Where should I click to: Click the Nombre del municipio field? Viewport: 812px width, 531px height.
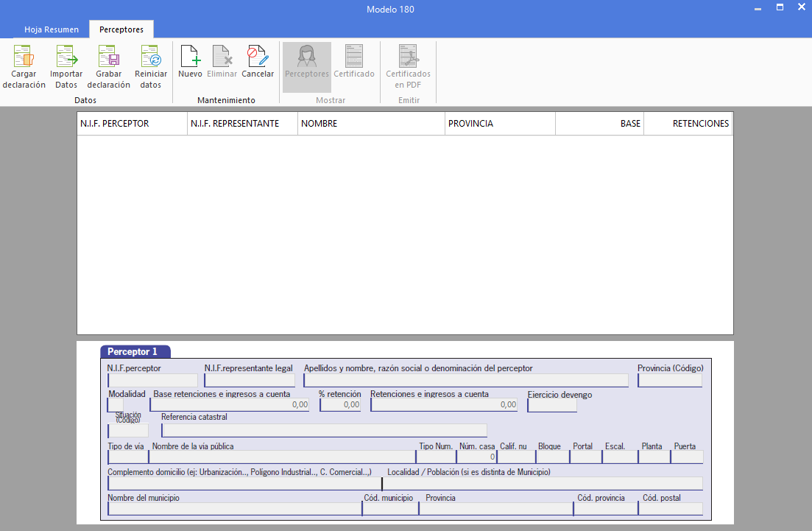[235, 509]
